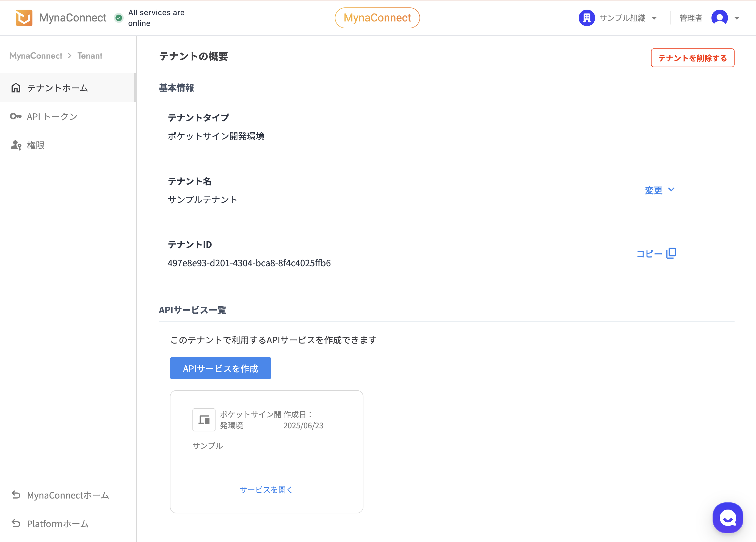Expand the user account dropdown arrow
This screenshot has height=542, width=756.
click(737, 18)
